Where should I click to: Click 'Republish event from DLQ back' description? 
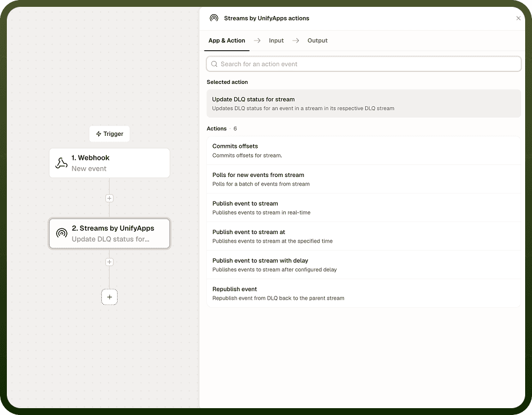coord(278,298)
